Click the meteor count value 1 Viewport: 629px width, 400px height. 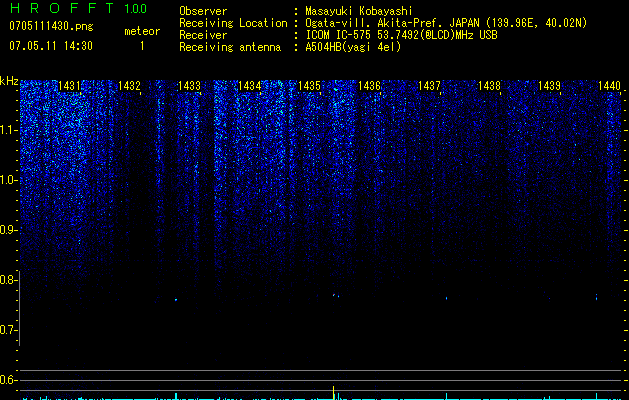click(142, 46)
